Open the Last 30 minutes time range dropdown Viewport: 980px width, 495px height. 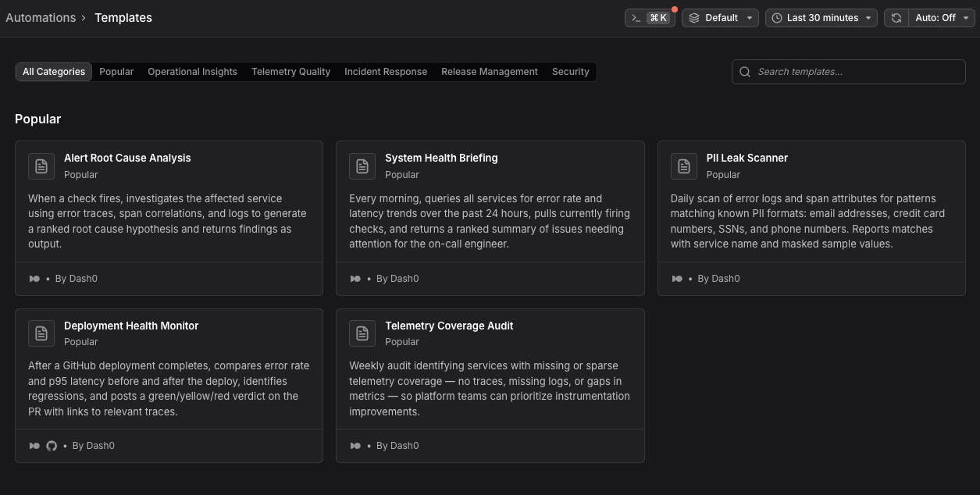(821, 18)
